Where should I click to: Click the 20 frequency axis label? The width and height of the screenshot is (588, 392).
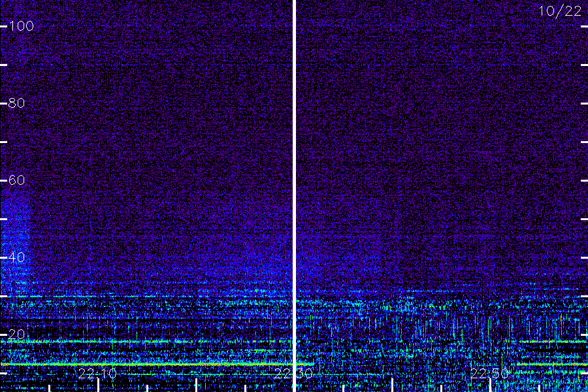16,335
